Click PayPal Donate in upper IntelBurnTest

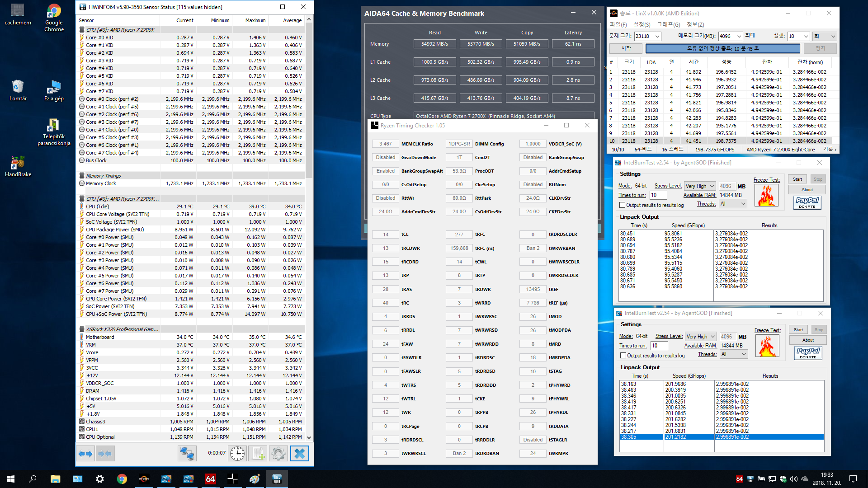[807, 202]
